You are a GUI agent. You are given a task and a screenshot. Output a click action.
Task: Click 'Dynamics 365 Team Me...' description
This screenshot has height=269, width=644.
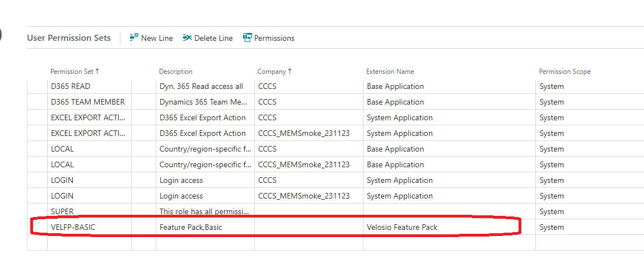coord(203,102)
